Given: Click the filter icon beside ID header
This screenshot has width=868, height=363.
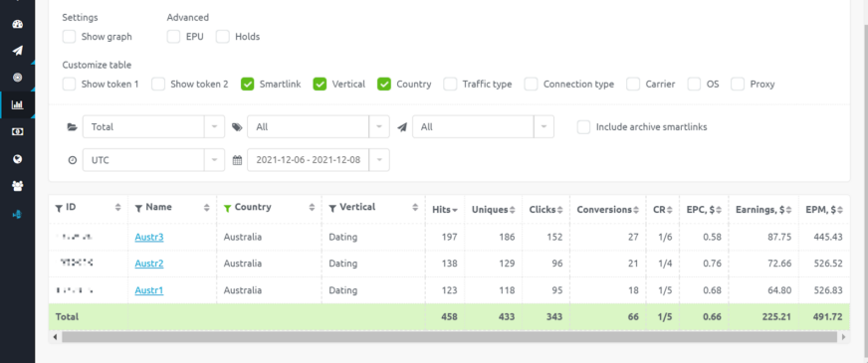Looking at the screenshot, I should 59,208.
